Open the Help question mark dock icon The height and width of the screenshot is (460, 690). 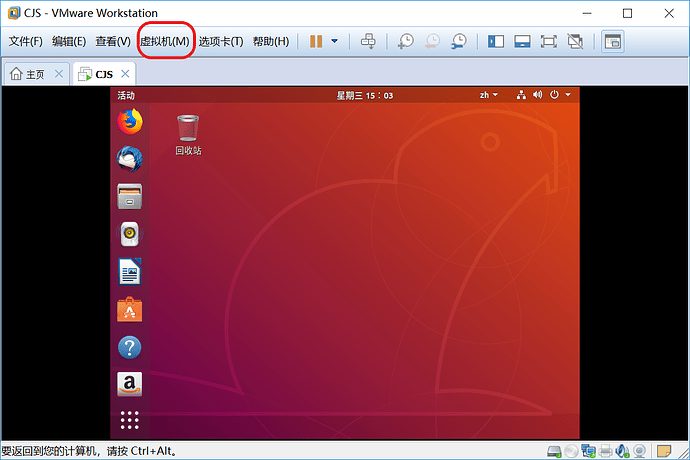coord(130,347)
